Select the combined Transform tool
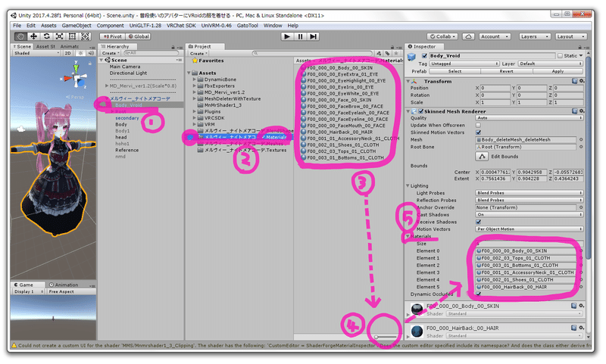 click(85, 36)
